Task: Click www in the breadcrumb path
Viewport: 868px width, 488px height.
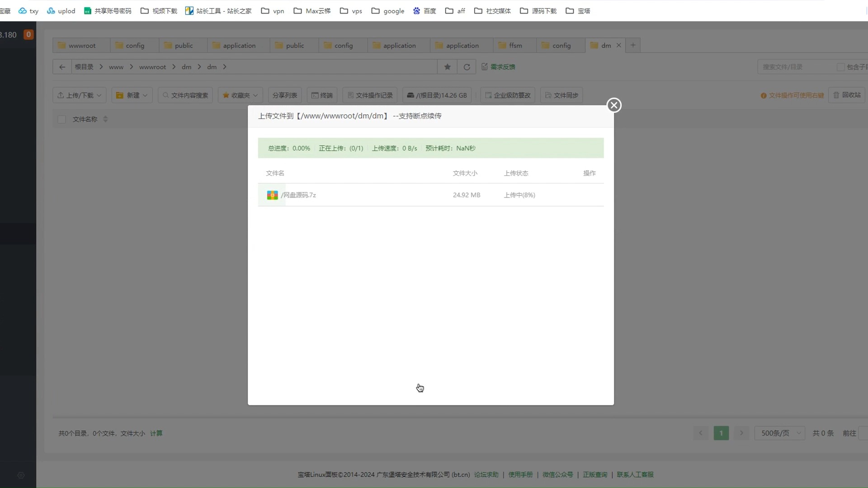Action: 116,67
